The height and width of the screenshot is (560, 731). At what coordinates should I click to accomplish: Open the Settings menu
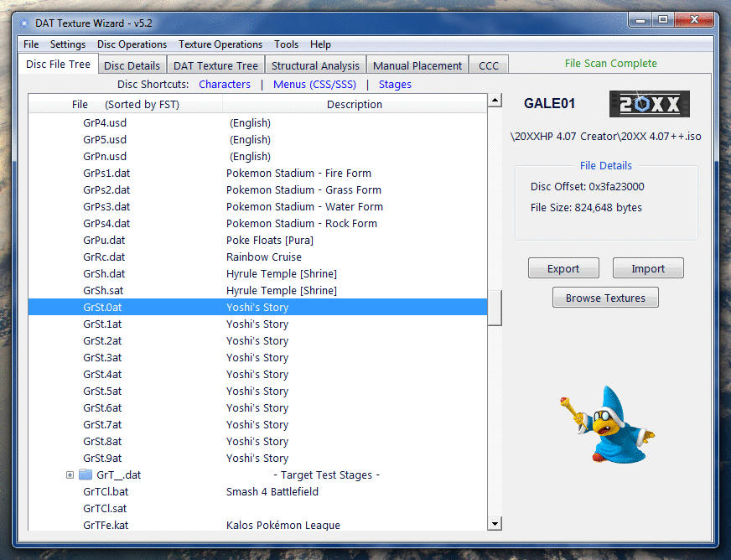68,44
